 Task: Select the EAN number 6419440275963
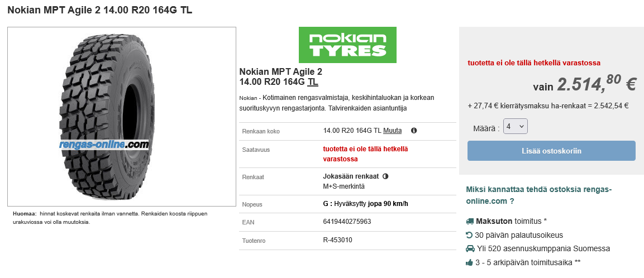point(347,222)
